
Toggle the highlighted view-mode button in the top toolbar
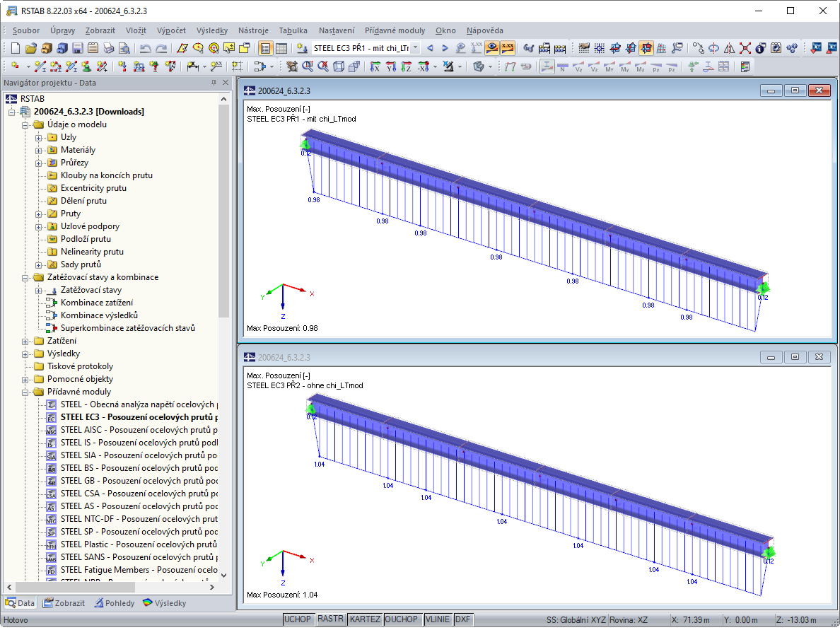pyautogui.click(x=646, y=48)
